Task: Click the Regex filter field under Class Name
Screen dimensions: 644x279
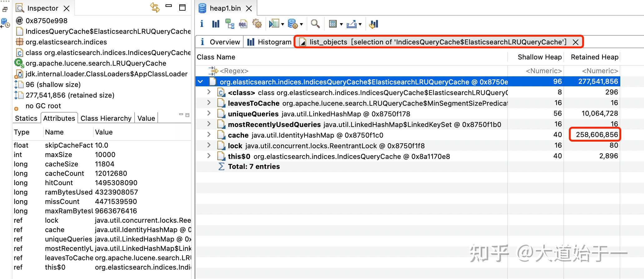Action: point(351,71)
